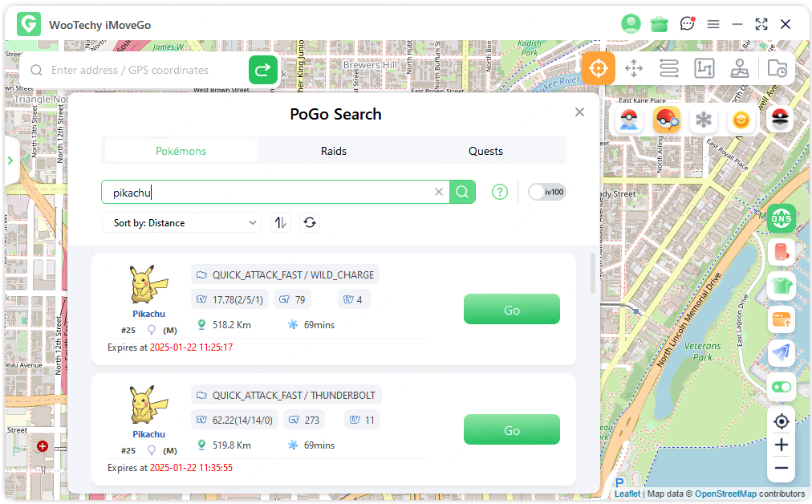812x504 pixels.
Task: Open the historical records clock-folder icon
Action: pos(776,68)
